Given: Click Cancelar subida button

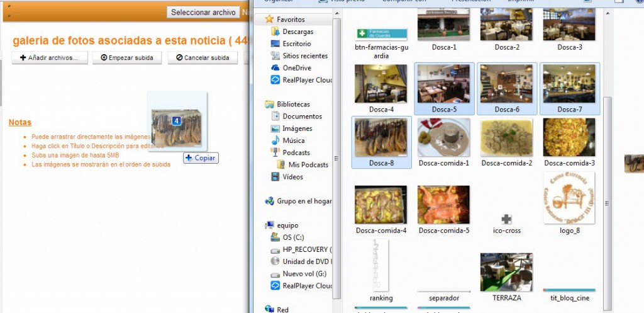Looking at the screenshot, I should (x=203, y=57).
